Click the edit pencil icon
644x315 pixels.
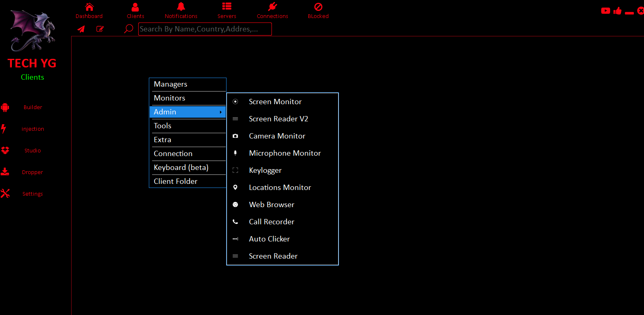100,29
